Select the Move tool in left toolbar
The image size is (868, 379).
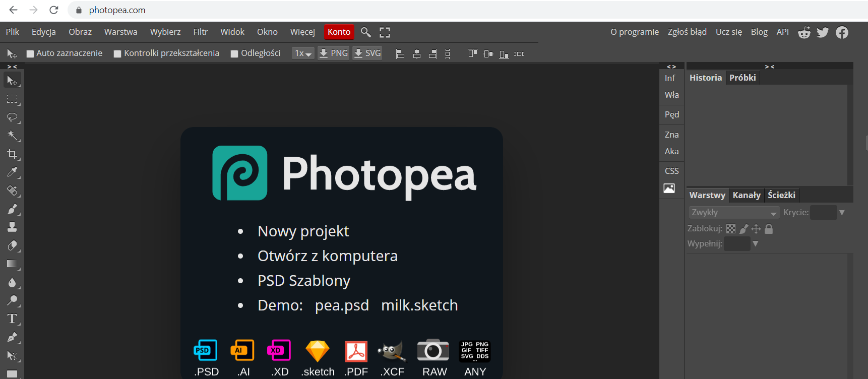(x=12, y=81)
